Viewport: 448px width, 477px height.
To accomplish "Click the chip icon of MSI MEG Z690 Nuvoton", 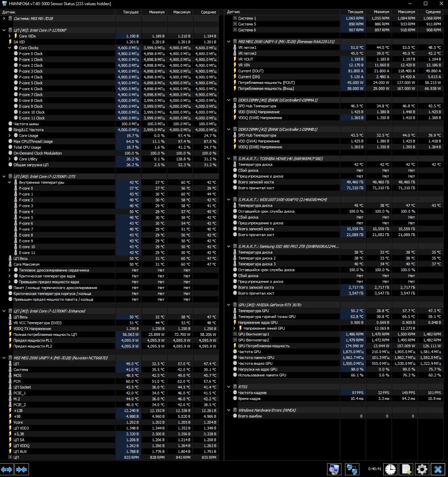I will click(x=10, y=358).
